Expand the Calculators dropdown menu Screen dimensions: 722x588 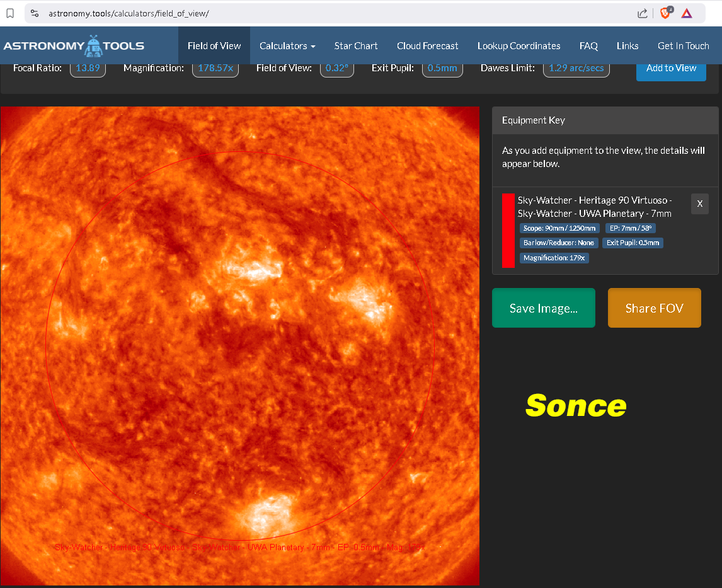point(287,45)
